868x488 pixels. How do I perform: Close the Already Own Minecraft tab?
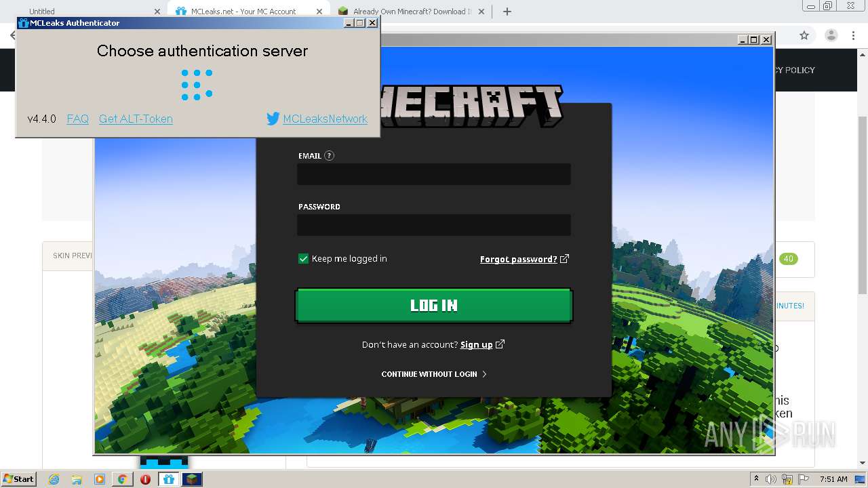[481, 12]
